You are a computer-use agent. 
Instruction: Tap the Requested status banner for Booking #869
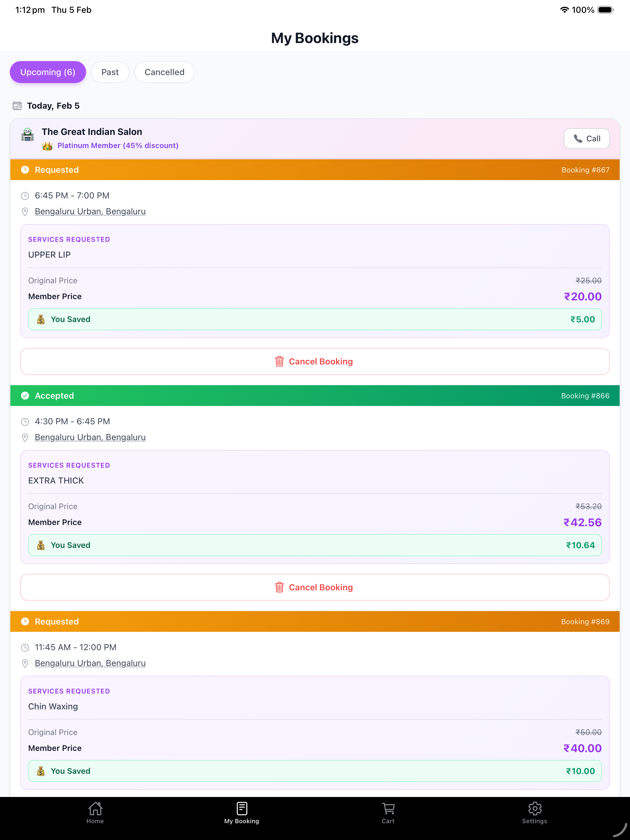tap(315, 622)
